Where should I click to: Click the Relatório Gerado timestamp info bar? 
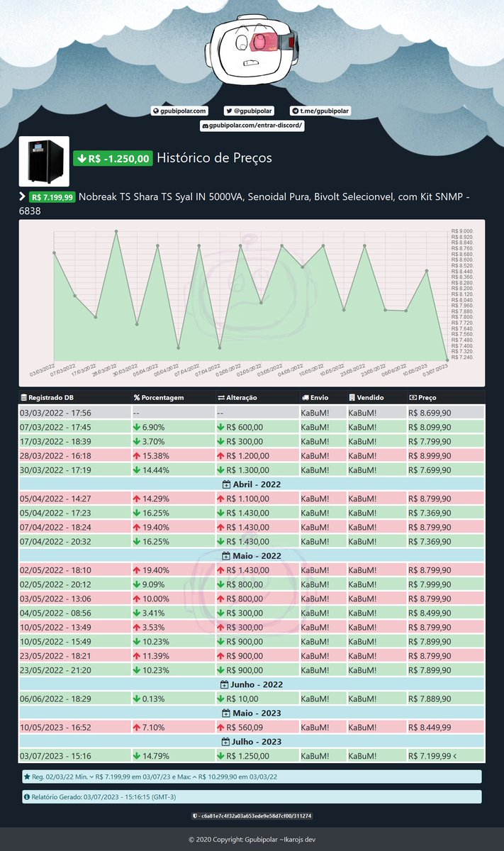252,797
